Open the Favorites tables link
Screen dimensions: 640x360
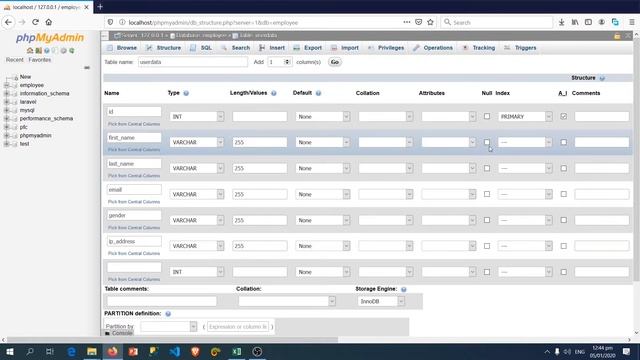click(40, 60)
